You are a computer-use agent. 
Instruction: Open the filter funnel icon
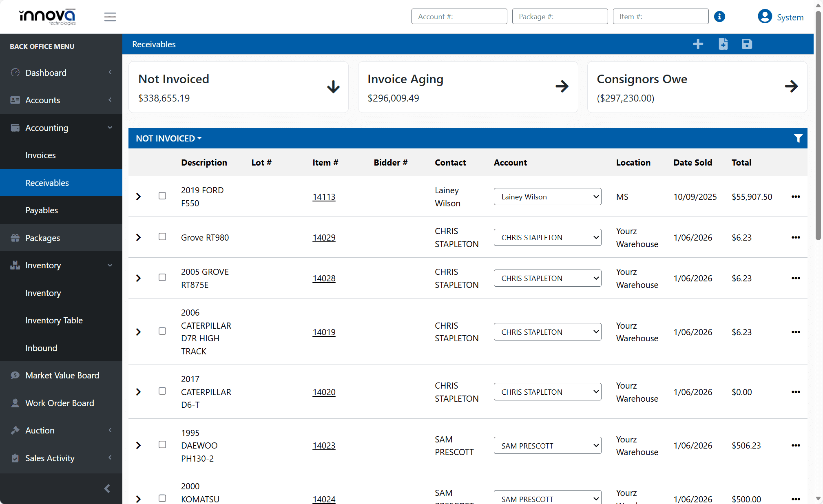(x=798, y=138)
